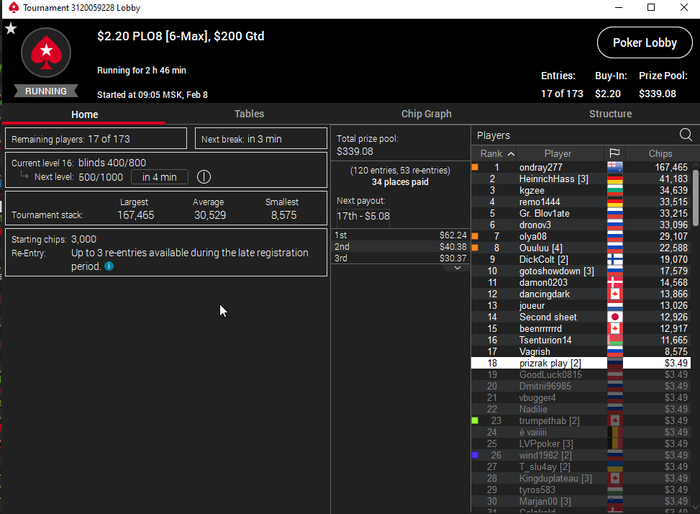
Task: Switch to the Home tab
Action: [x=84, y=114]
